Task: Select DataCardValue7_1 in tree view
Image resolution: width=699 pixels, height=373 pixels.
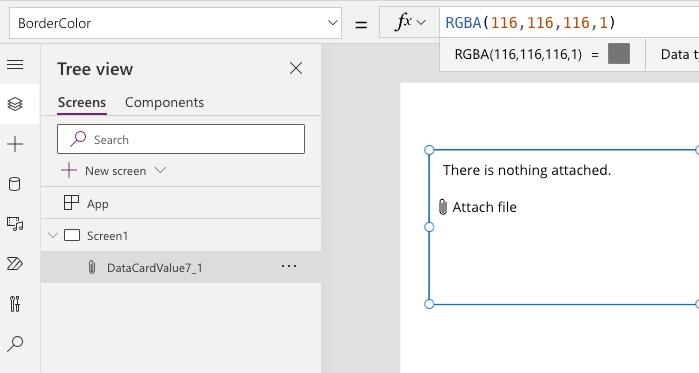Action: [x=181, y=267]
